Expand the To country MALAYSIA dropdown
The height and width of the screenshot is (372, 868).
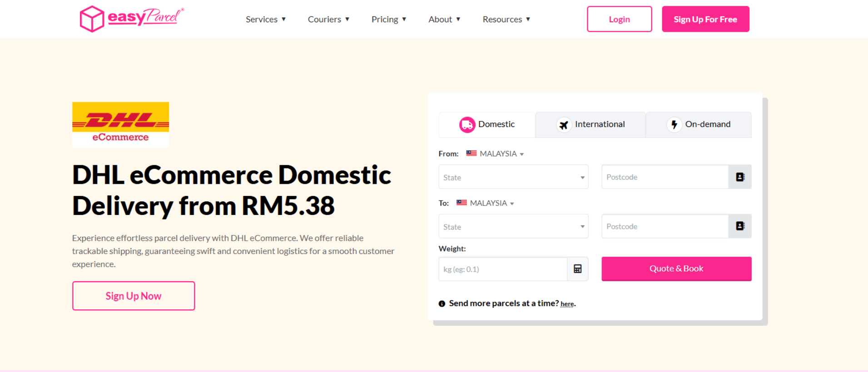pos(492,203)
